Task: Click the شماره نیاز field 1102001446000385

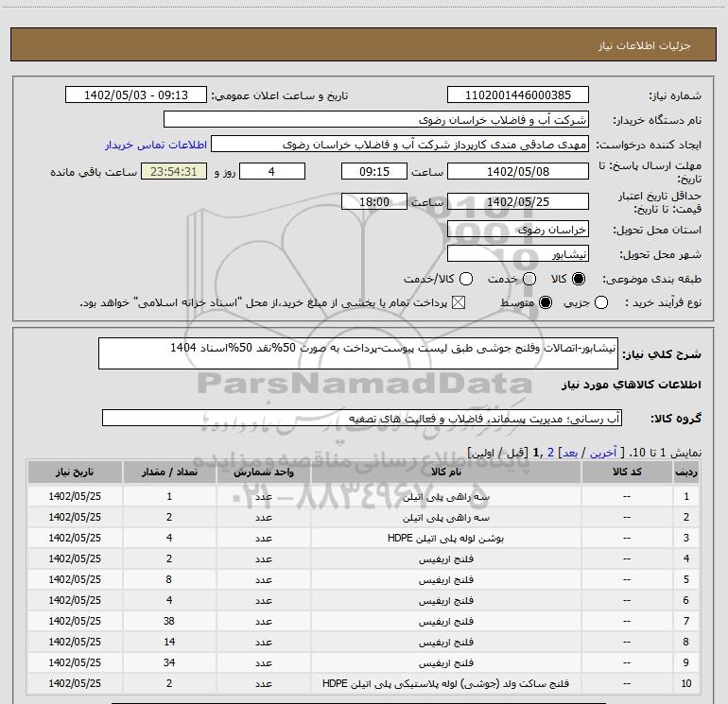Action: pos(518,95)
